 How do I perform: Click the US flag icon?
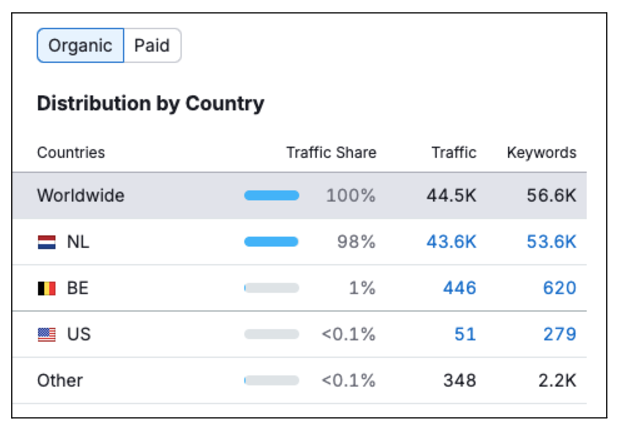(x=47, y=335)
